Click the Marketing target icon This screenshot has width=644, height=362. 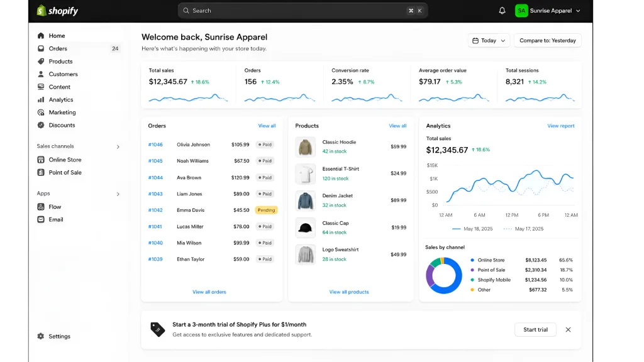41,112
